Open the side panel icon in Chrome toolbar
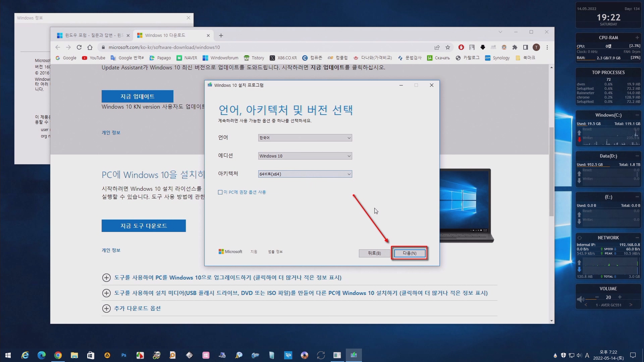Image resolution: width=644 pixels, height=362 pixels. point(526,47)
